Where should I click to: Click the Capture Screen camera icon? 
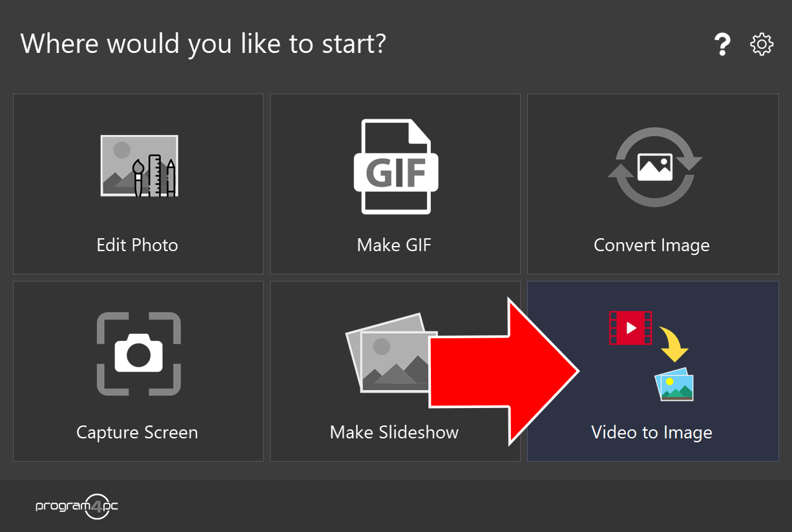click(138, 353)
